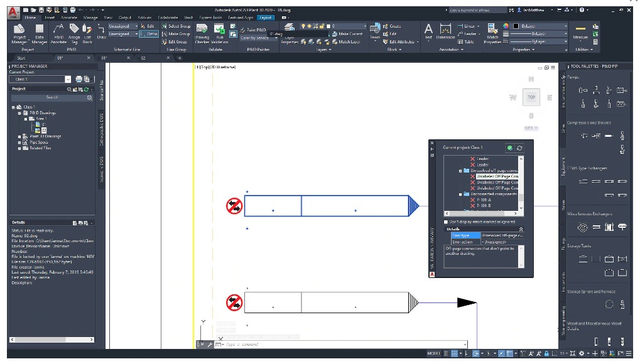Switch to the 02 drawing tab
The image size is (640, 364).
click(143, 58)
